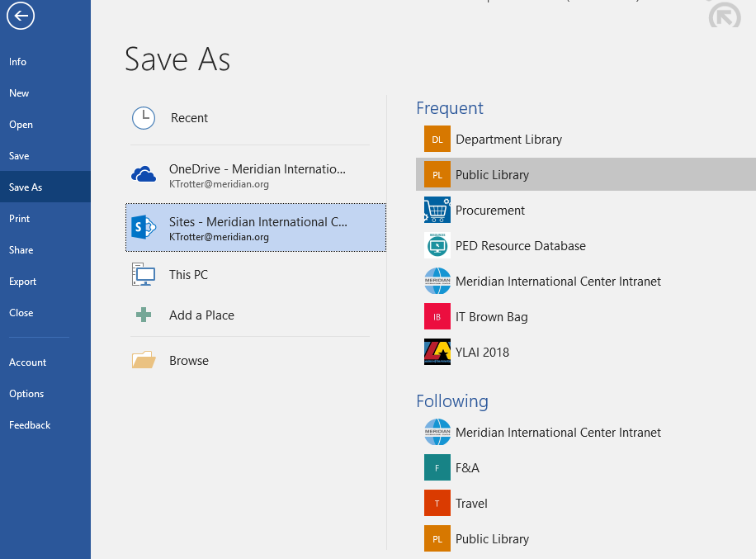Click the PL icon under Frequent
This screenshot has width=756, height=559.
pyautogui.click(x=437, y=174)
